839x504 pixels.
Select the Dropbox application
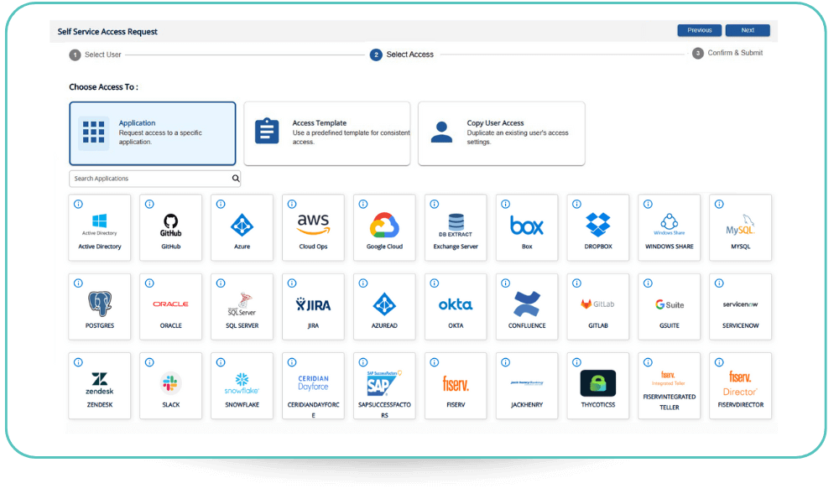point(598,227)
